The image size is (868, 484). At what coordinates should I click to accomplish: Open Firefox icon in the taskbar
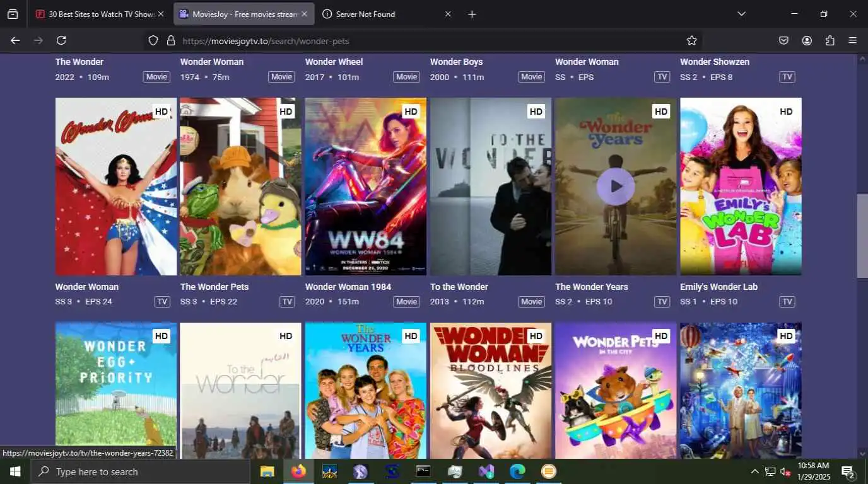pyautogui.click(x=298, y=471)
